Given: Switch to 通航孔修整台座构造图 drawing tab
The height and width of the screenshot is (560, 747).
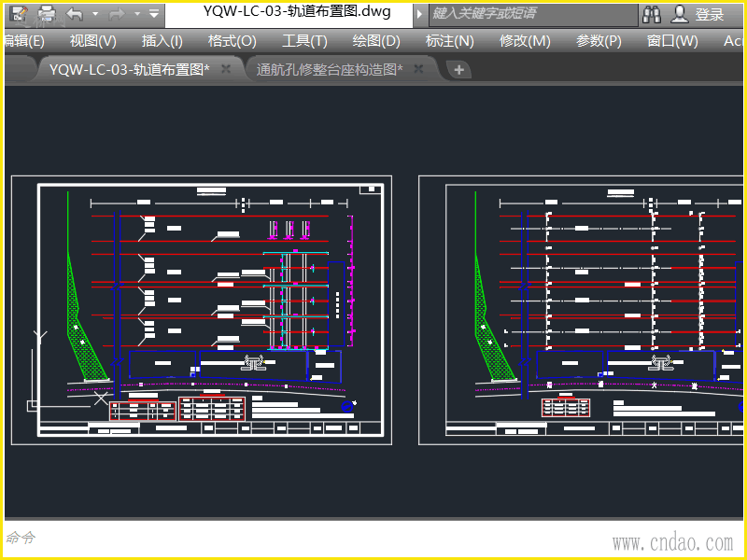Looking at the screenshot, I should tap(330, 69).
